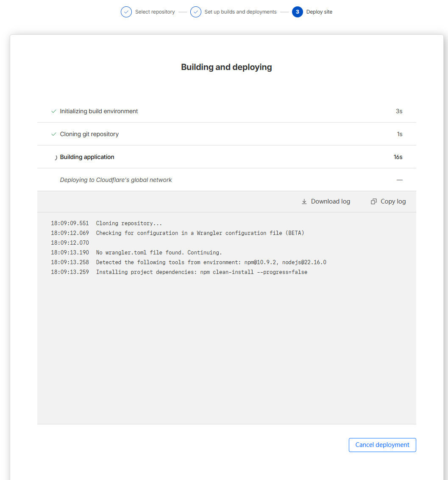The width and height of the screenshot is (448, 480).
Task: Click the copy log clipboard icon
Action: [374, 201]
